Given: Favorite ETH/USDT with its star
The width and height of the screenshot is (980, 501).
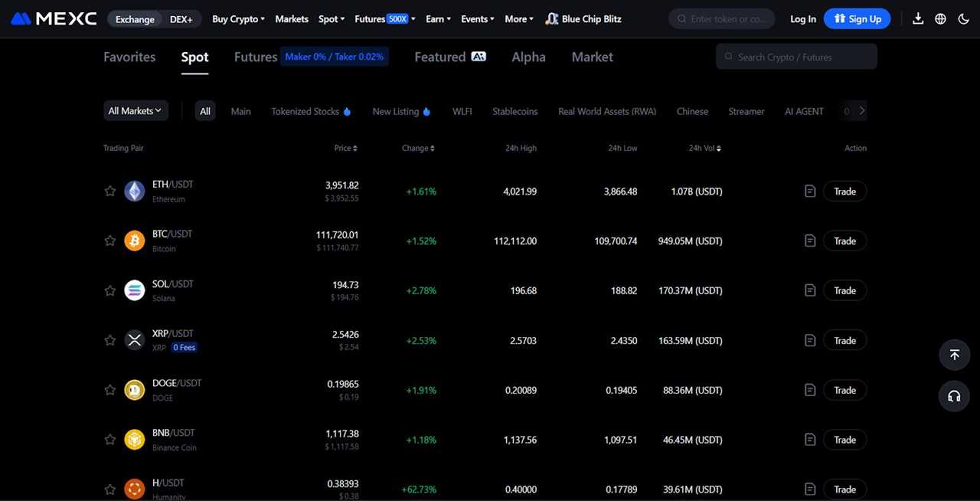Looking at the screenshot, I should [109, 191].
